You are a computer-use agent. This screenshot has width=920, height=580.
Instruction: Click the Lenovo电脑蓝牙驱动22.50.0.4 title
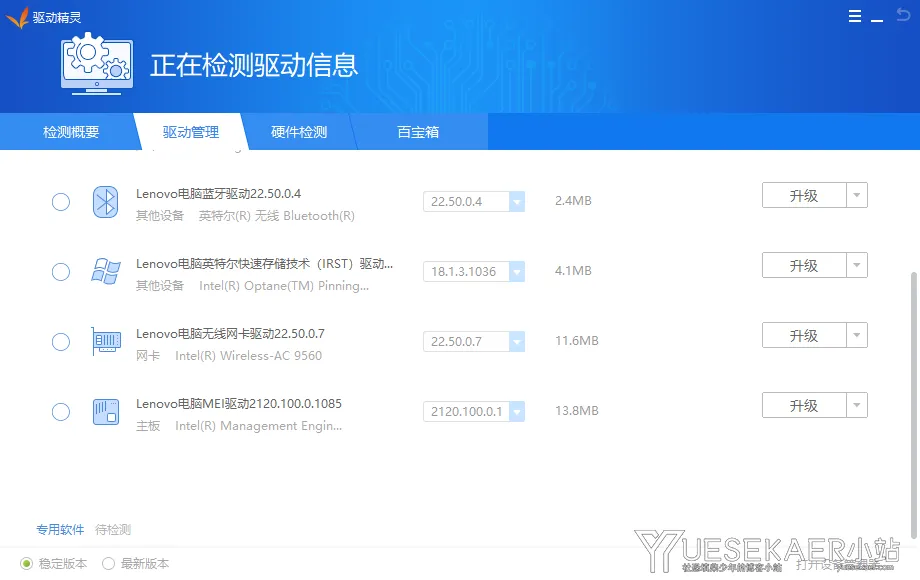218,194
